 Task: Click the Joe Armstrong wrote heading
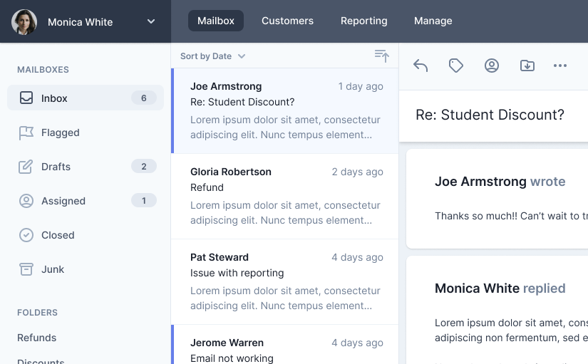pos(500,182)
